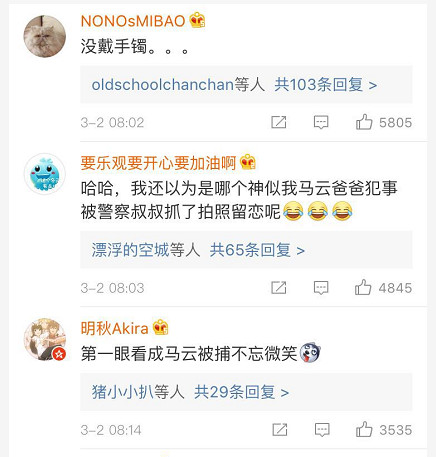This screenshot has width=436, height=457.
Task: Open username 要乐观要开心要加油啊
Action: tap(158, 163)
